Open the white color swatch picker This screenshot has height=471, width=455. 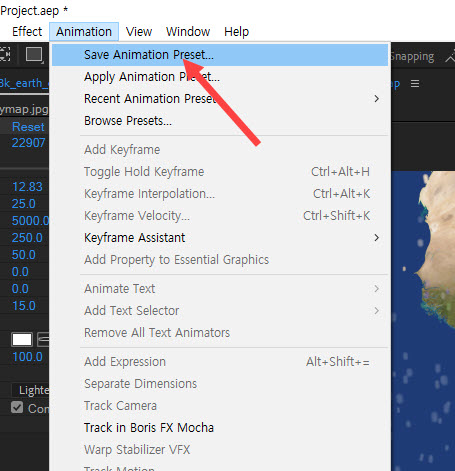22,340
